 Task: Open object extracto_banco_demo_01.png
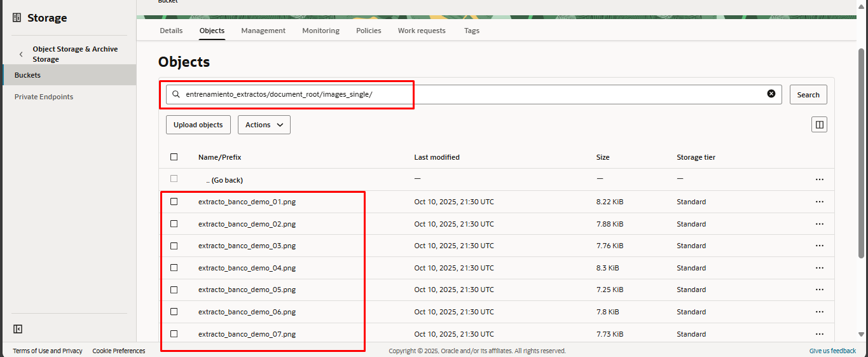point(247,202)
